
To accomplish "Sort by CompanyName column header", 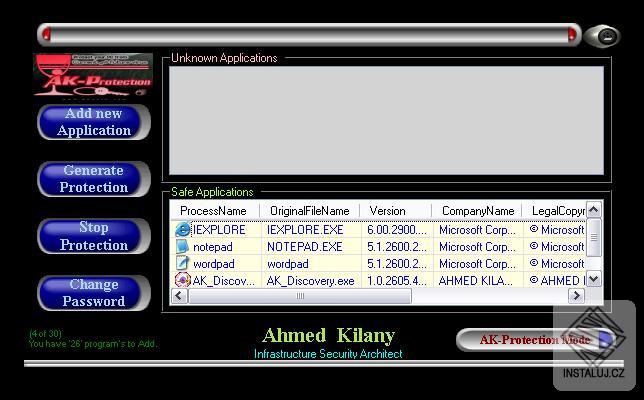I will pos(477,211).
